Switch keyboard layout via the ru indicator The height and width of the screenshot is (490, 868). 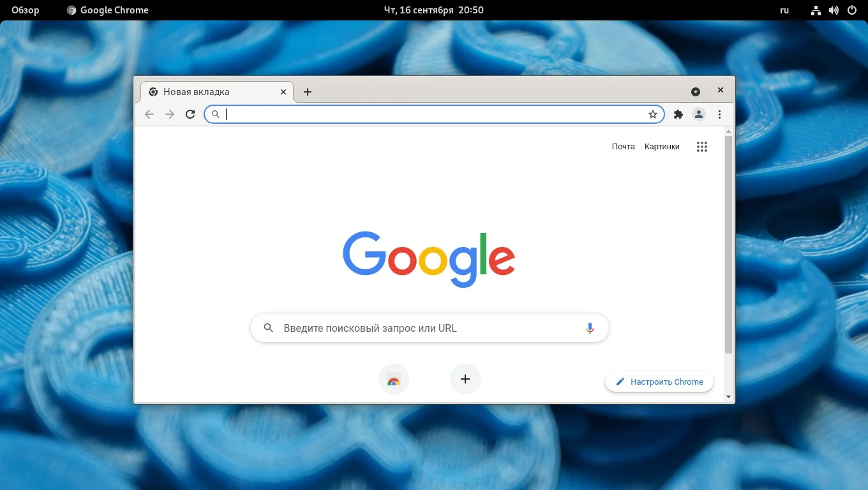(784, 10)
